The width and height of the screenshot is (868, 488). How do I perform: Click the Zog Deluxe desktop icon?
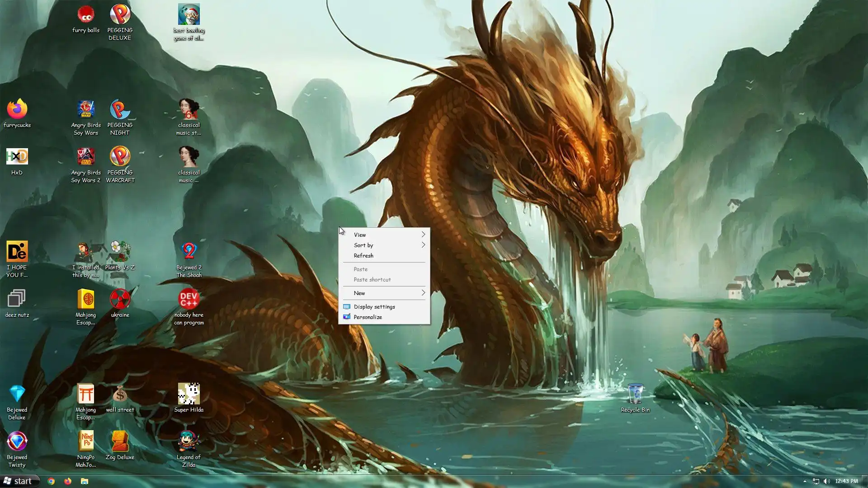(x=120, y=441)
